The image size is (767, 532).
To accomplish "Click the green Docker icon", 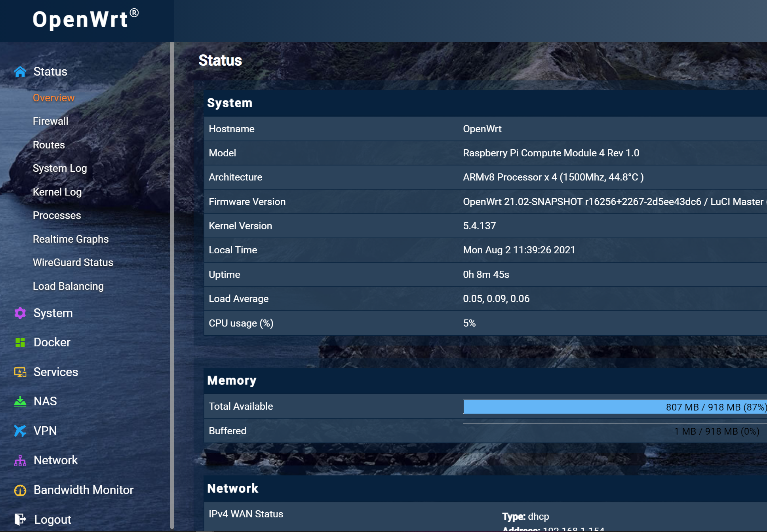I will point(20,342).
